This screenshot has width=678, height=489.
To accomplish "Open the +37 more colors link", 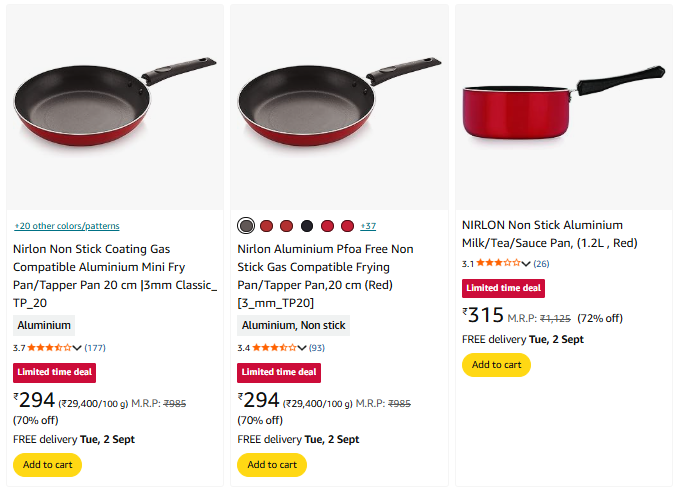I will (368, 226).
